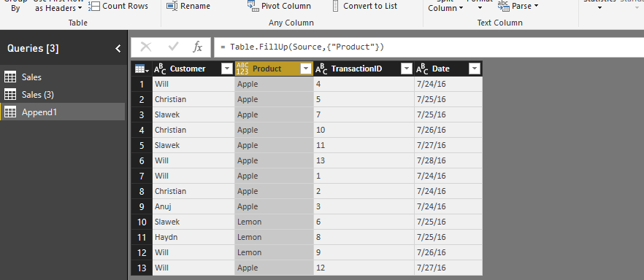Open the TransactionID column filter dropdown

[x=407, y=69]
